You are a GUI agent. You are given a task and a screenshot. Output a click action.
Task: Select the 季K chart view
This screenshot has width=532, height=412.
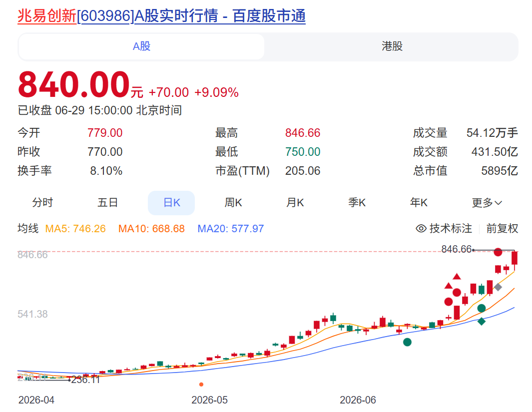[x=357, y=202]
